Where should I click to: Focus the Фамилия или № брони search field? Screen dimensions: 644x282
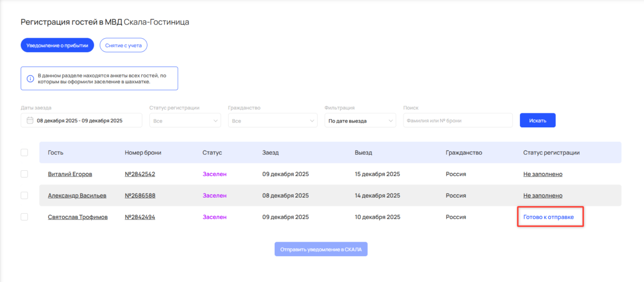tap(458, 121)
